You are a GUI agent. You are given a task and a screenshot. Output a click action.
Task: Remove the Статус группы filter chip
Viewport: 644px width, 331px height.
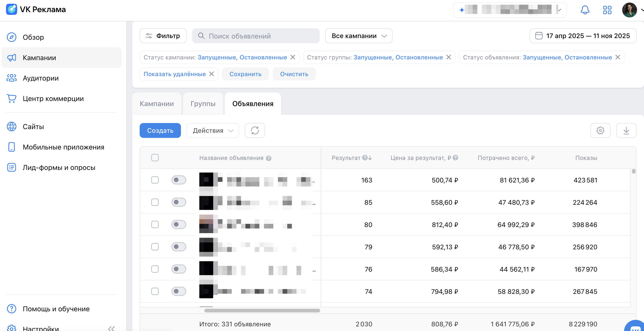449,57
